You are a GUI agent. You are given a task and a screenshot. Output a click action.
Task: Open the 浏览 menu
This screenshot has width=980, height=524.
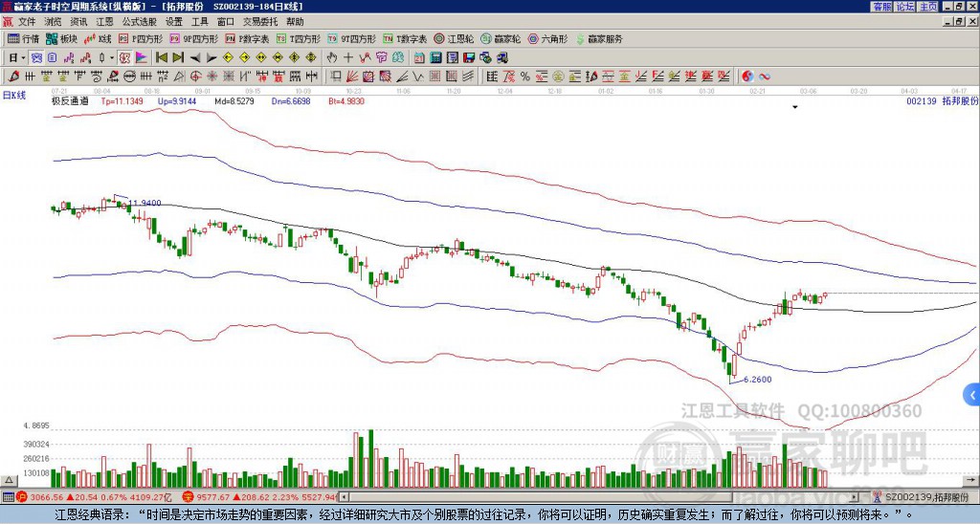(x=53, y=22)
